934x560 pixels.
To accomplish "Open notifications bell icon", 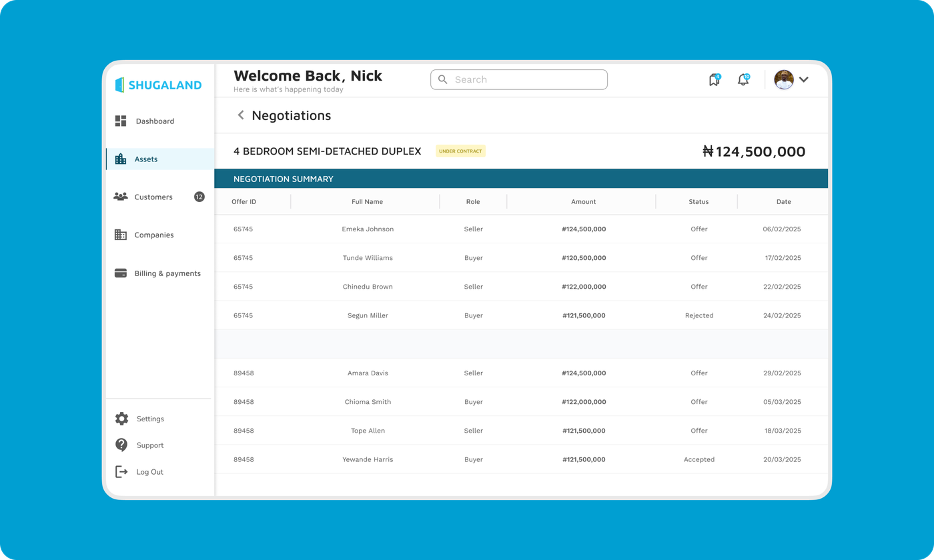I will tap(743, 80).
